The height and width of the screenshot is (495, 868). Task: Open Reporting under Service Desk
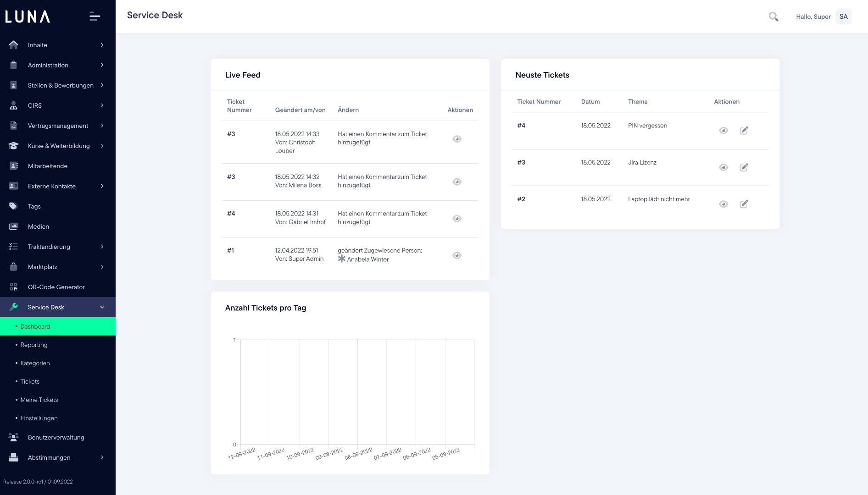point(34,345)
